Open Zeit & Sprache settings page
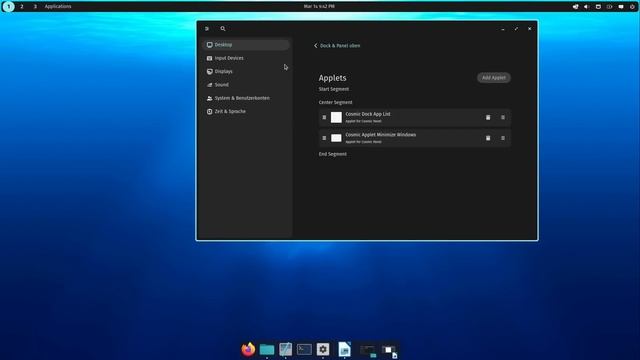Viewport: 640px width, 360px height. click(246, 111)
